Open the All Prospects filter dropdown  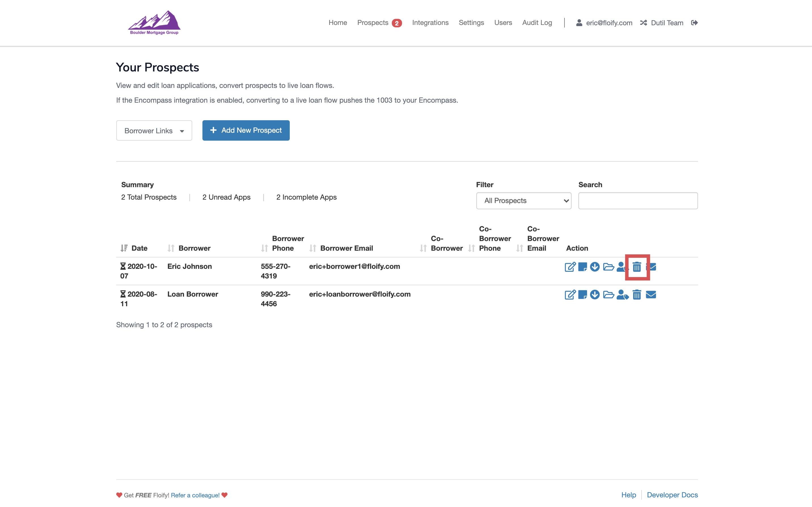pos(524,200)
